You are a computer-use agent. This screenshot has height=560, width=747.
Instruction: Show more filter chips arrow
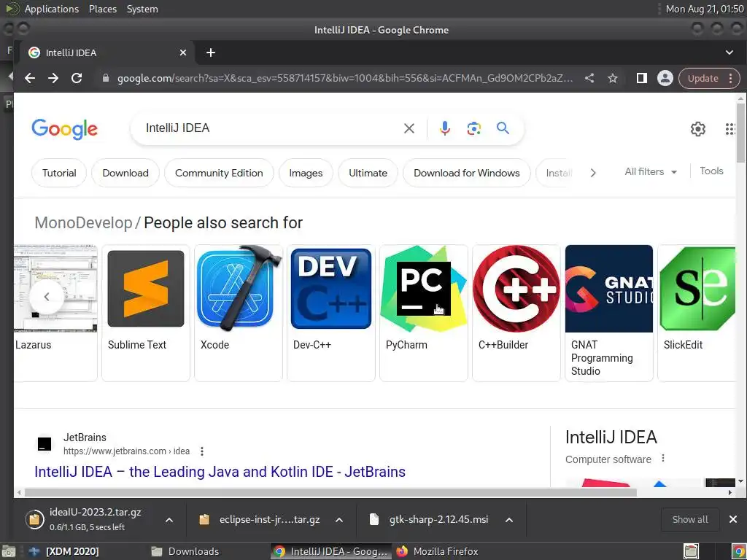click(592, 173)
